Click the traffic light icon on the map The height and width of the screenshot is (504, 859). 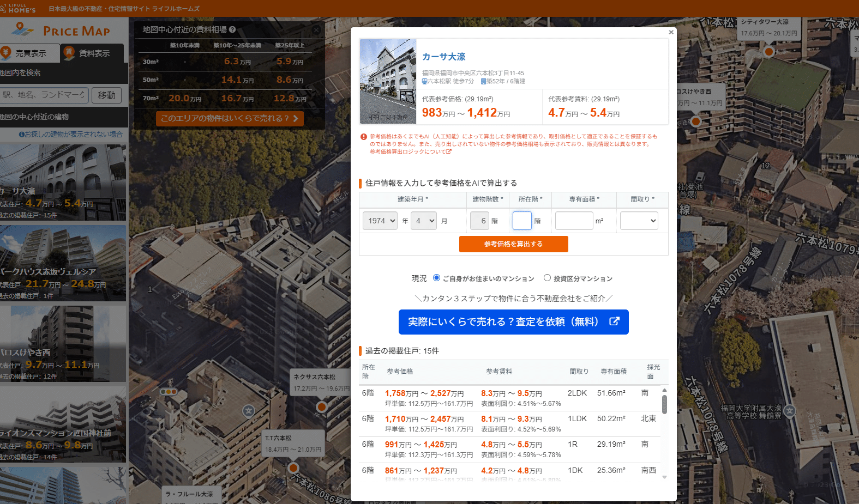169,392
